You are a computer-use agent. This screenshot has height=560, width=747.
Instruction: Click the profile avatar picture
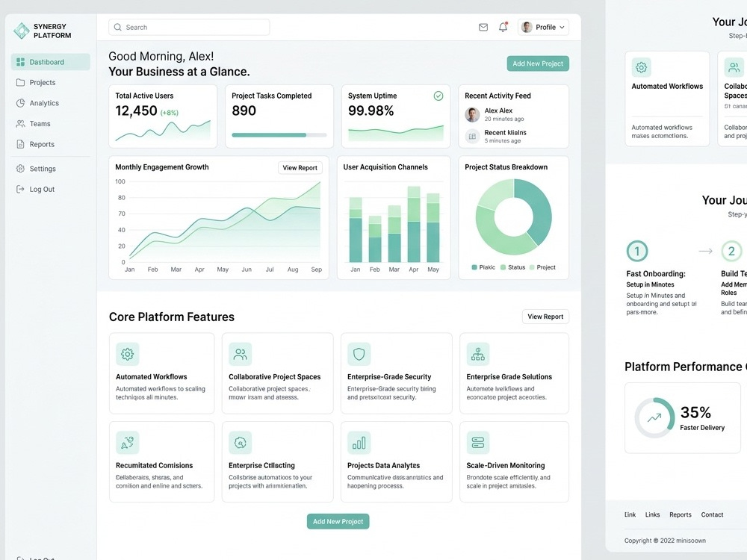pos(527,27)
